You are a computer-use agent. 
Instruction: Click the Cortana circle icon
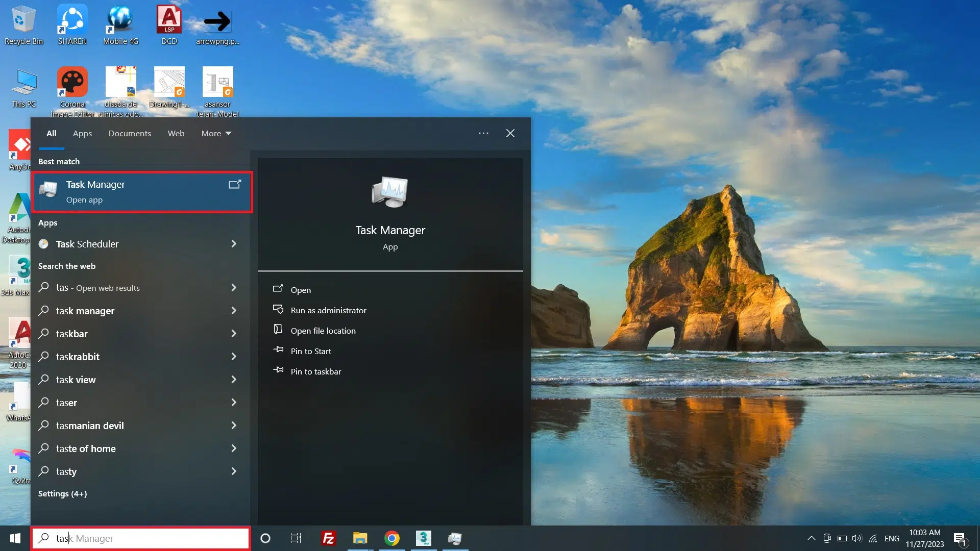[265, 538]
